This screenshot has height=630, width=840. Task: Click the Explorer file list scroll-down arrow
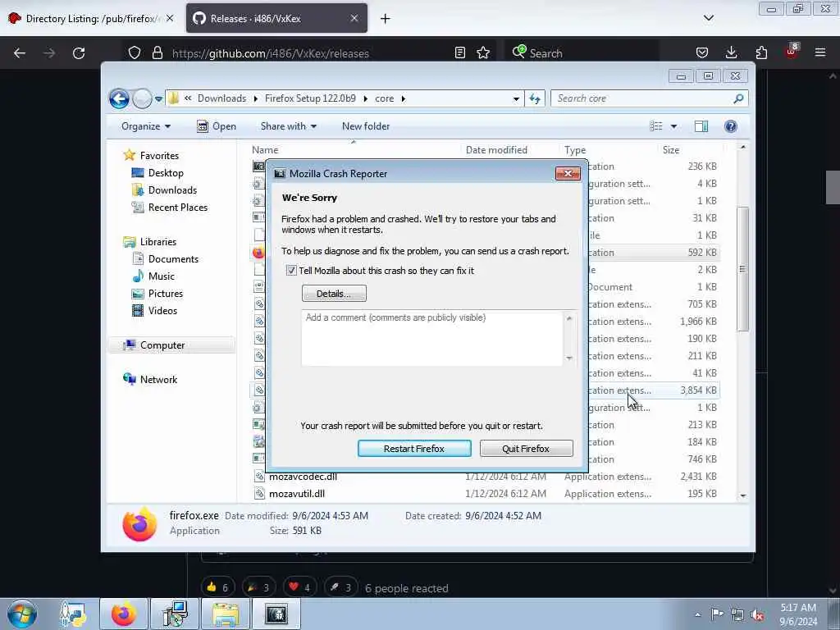tap(743, 495)
